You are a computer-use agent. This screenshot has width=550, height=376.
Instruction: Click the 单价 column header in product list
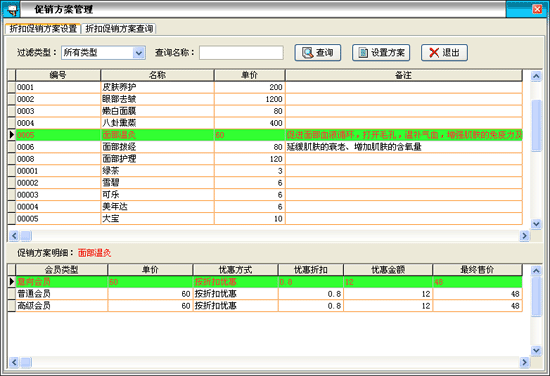pyautogui.click(x=249, y=75)
